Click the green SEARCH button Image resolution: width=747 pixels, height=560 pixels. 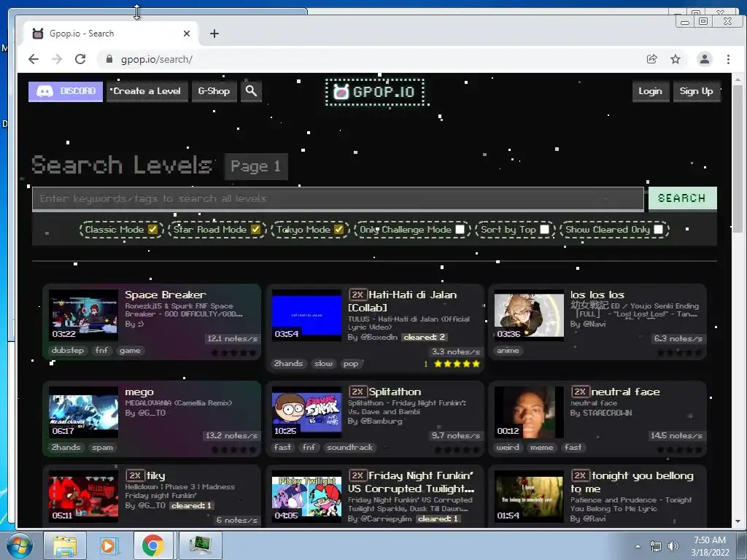(x=682, y=198)
